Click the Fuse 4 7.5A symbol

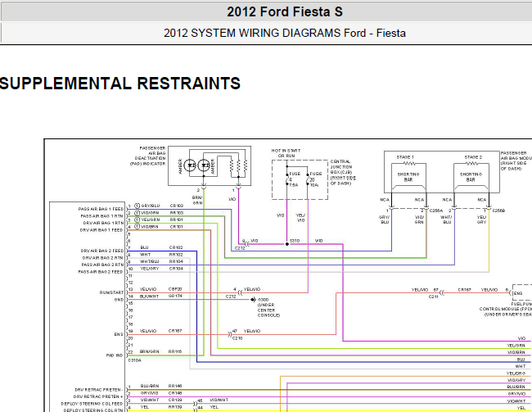(286, 175)
